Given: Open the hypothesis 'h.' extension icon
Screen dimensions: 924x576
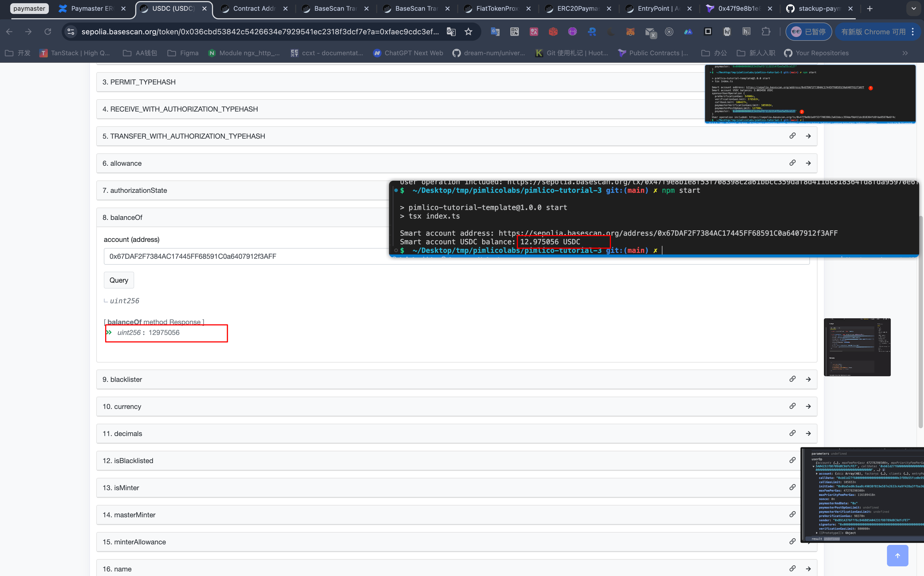Looking at the screenshot, I should pyautogui.click(x=746, y=32).
